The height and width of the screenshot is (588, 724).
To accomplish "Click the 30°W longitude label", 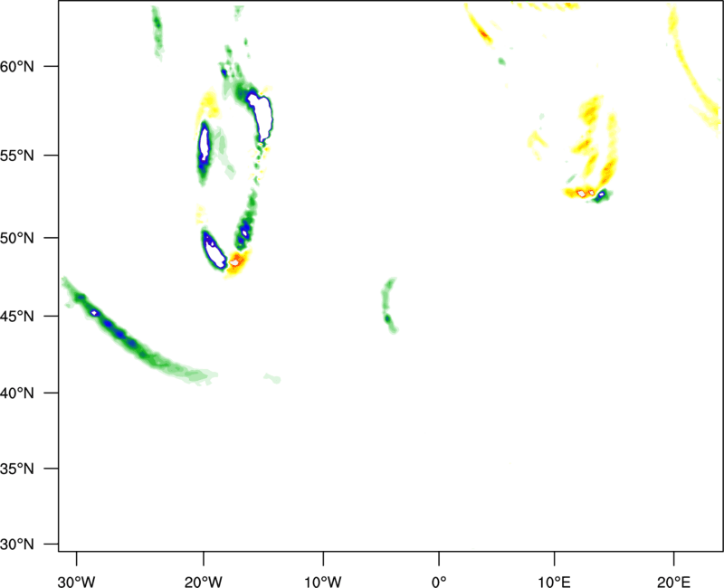I will (77, 582).
